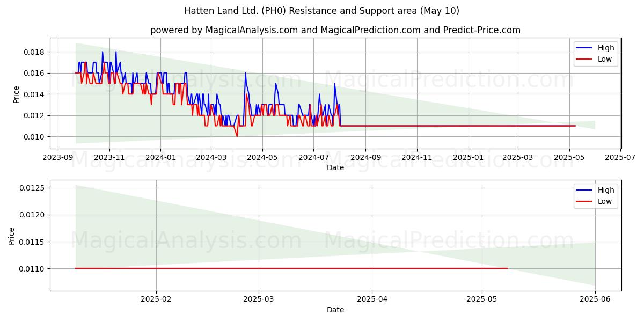This screenshot has width=644, height=322.
Task: Click the bottom chart date label 2025-05
Action: 482,300
